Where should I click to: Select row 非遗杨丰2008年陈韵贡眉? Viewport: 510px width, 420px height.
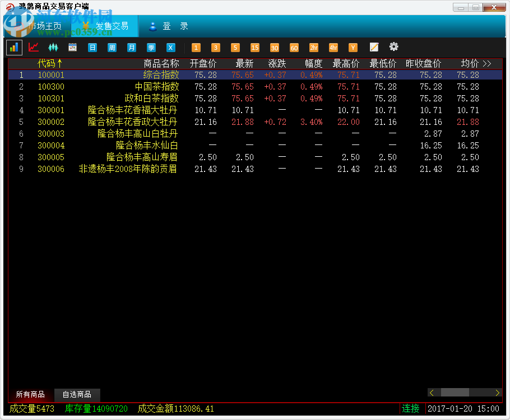click(255, 169)
